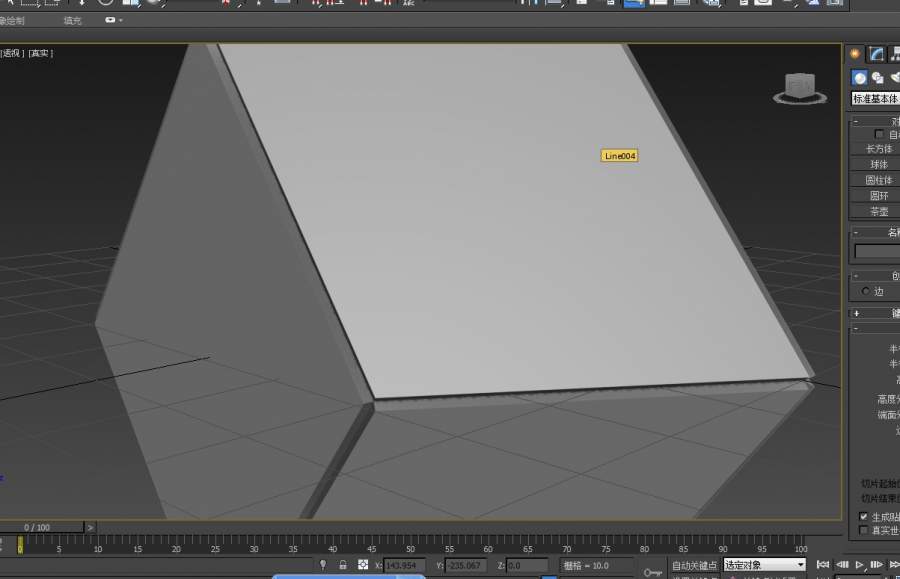Click the Set Key key icon
The image size is (900, 579).
click(x=653, y=571)
